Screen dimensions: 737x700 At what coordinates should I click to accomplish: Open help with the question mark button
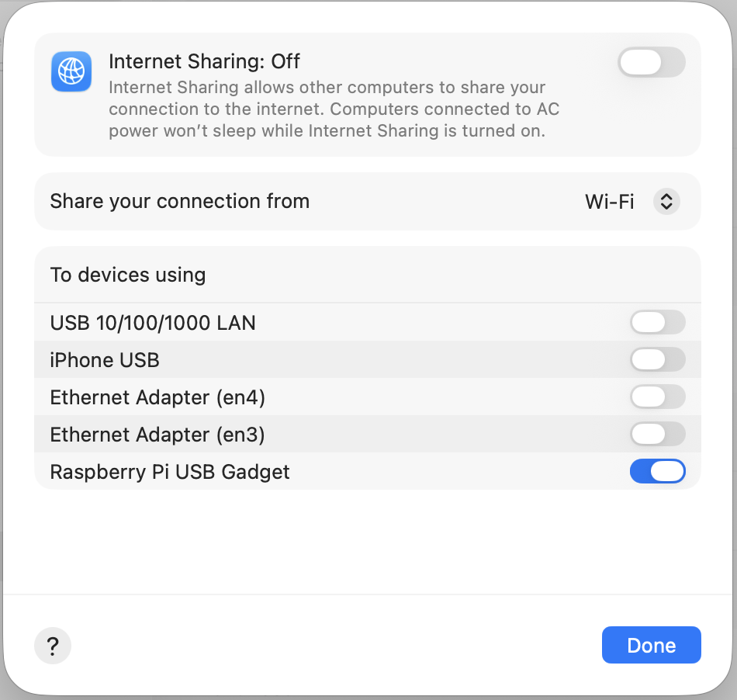53,646
